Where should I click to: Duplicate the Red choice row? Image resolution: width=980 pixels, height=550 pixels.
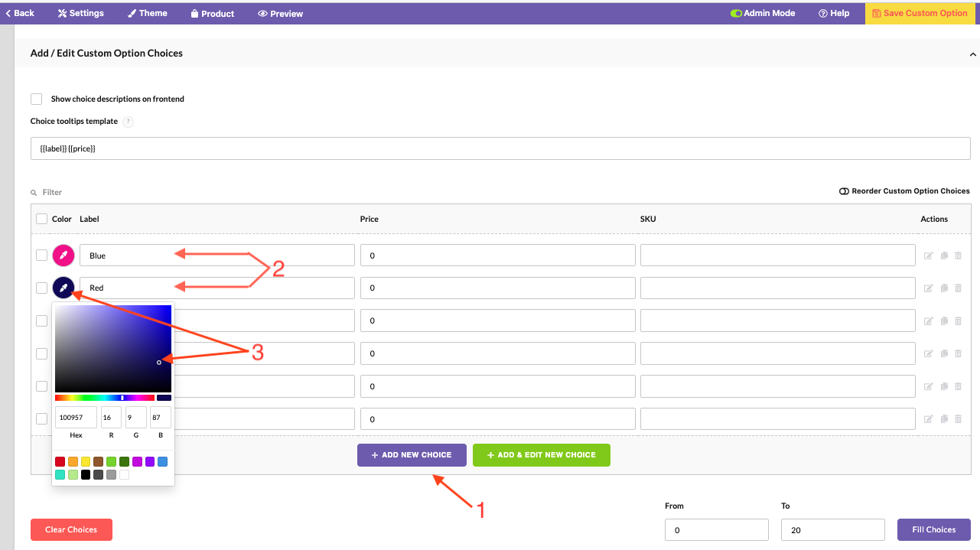(x=943, y=288)
